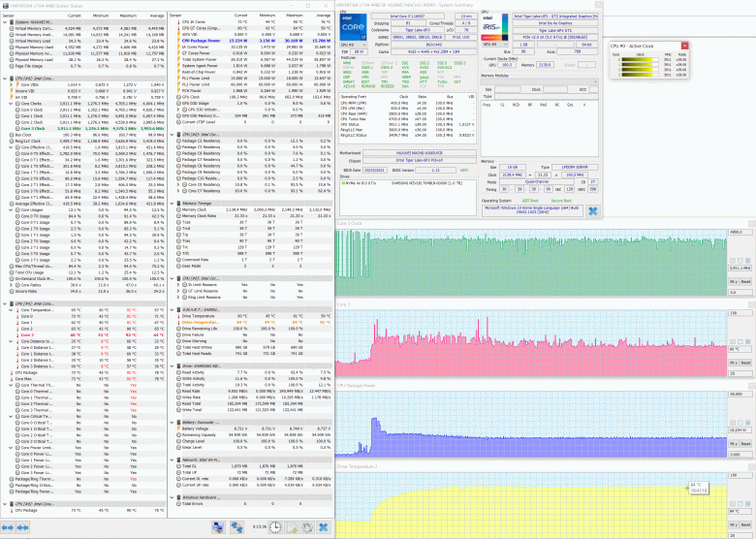
Task: Close the sensor status window with blue X
Action: [324, 526]
